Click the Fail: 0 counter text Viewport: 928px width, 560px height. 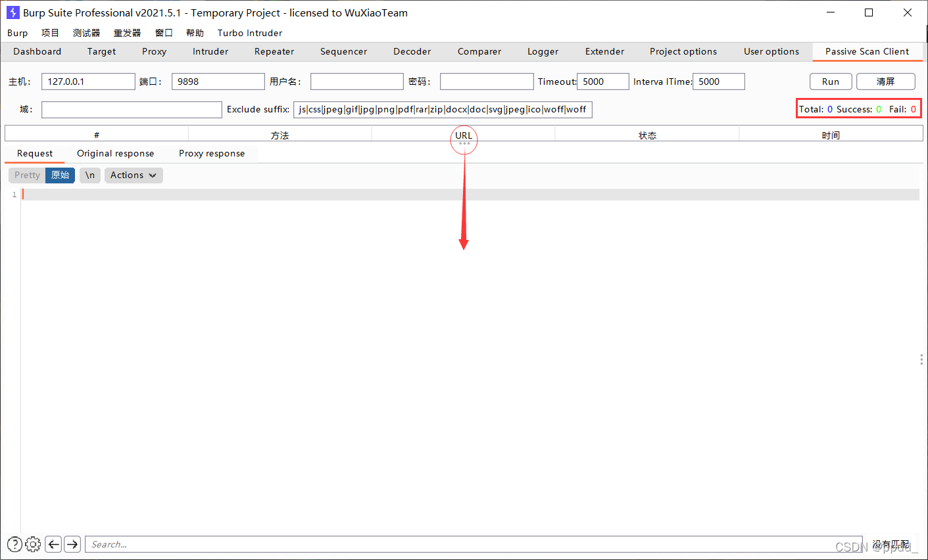pos(902,109)
